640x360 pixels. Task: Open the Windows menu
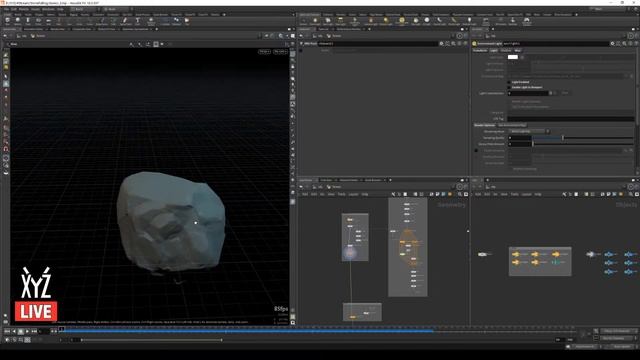pyautogui.click(x=48, y=9)
